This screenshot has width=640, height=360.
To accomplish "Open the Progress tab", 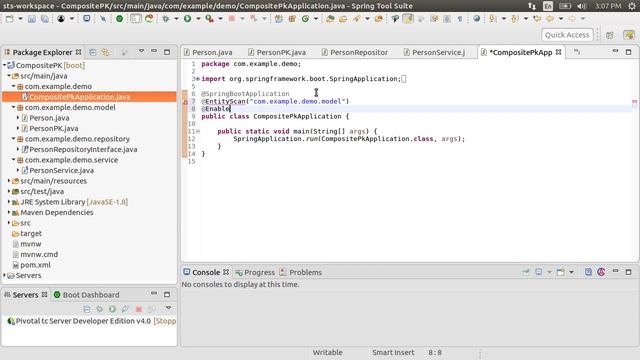I will tap(255, 272).
